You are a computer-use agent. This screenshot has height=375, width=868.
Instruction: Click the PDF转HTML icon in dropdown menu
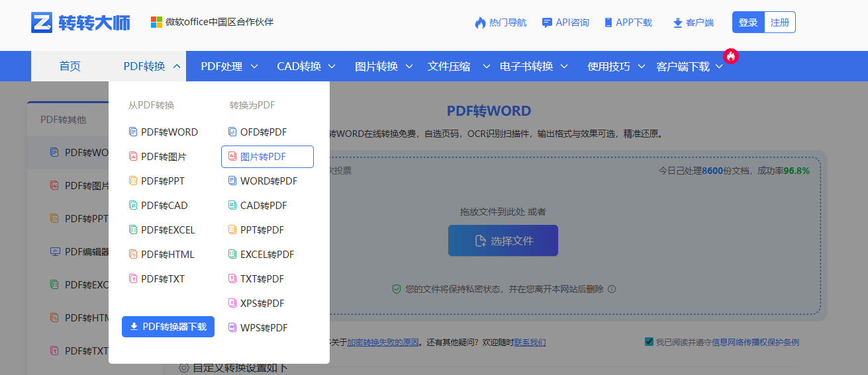[x=133, y=255]
